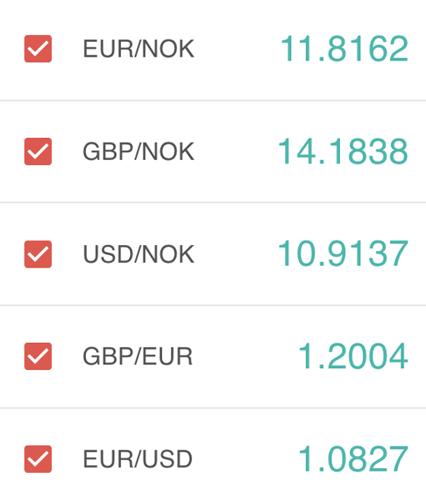This screenshot has height=504, width=426.
Task: Select the EUR/USD pair name
Action: pyautogui.click(x=138, y=459)
